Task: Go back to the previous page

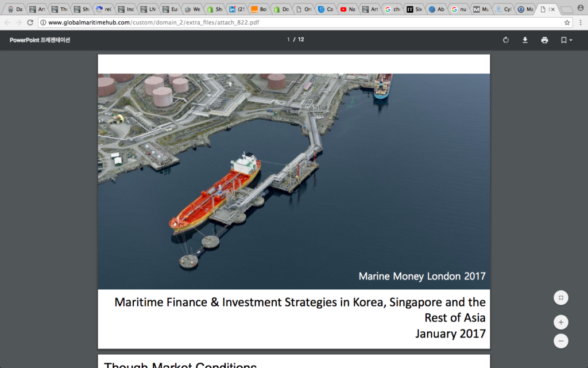Action: click(x=8, y=22)
